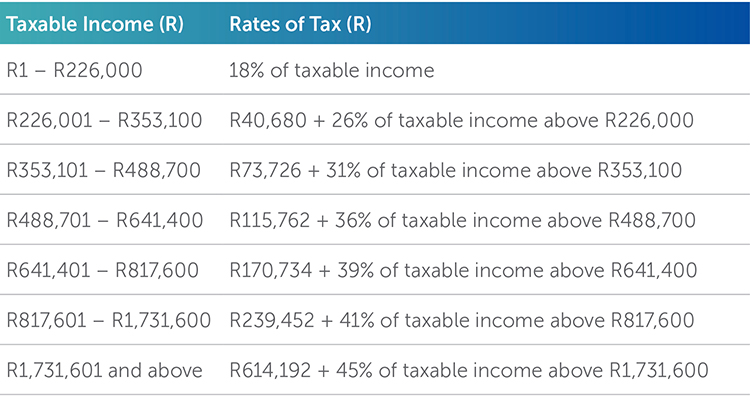Select the R226,001 – R353,100 income bracket cell
Screen dimensions: 750x403
point(104,121)
